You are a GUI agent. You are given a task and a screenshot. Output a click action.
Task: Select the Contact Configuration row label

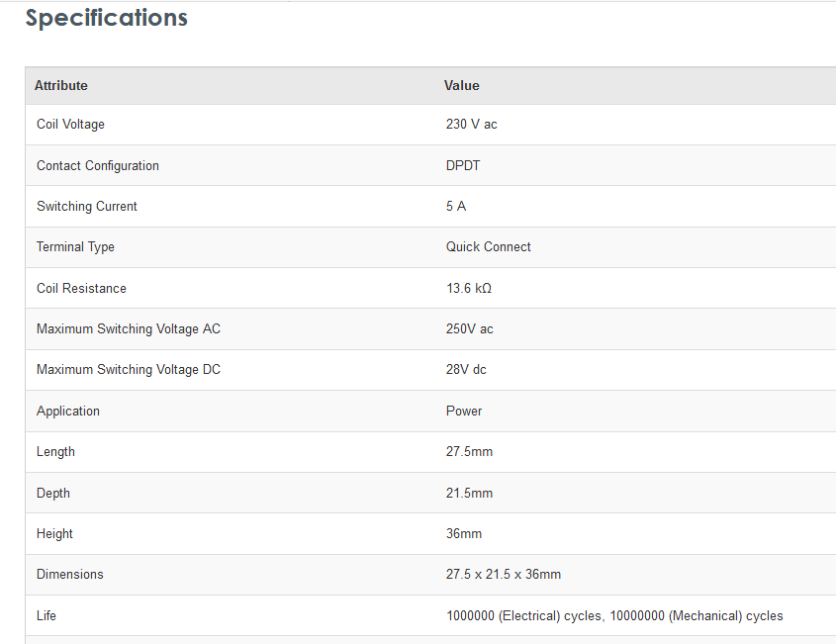tap(98, 166)
